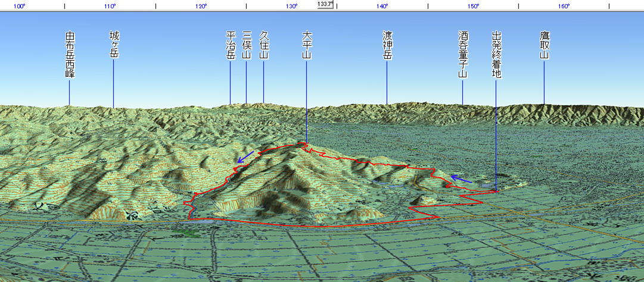This screenshot has width=644, height=282.
Task: Click the blue direction arrow near 出発終着地 point
Action: tap(461, 178)
